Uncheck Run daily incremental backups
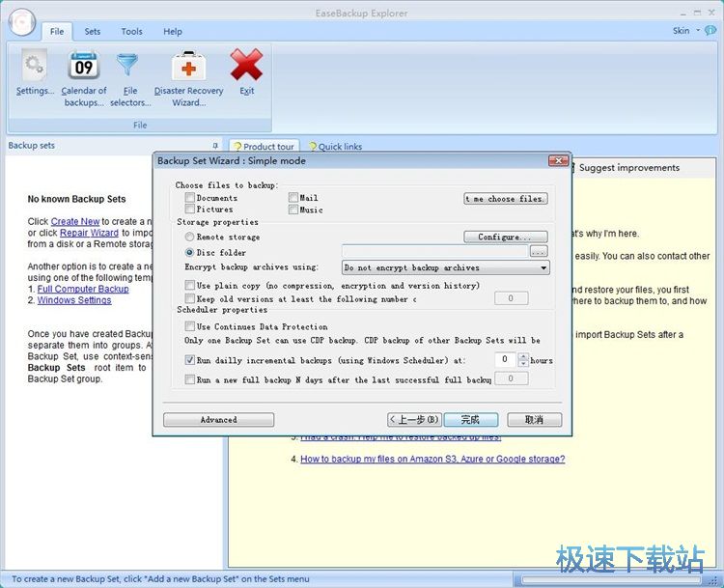Image resolution: width=724 pixels, height=588 pixels. click(x=190, y=360)
